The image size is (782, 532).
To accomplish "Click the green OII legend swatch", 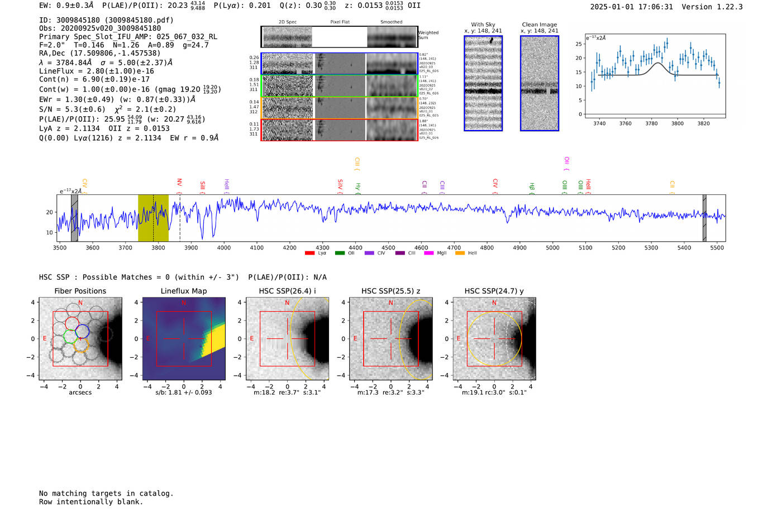I will click(x=340, y=253).
